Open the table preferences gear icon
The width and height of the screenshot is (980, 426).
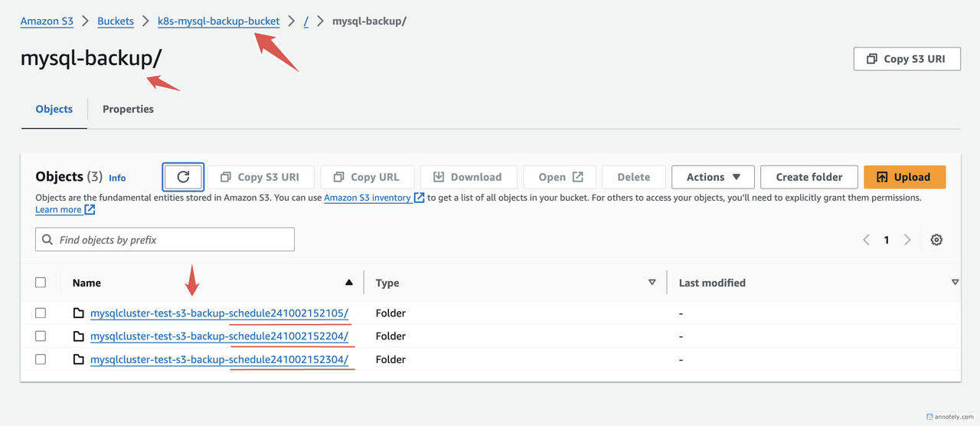tap(936, 240)
